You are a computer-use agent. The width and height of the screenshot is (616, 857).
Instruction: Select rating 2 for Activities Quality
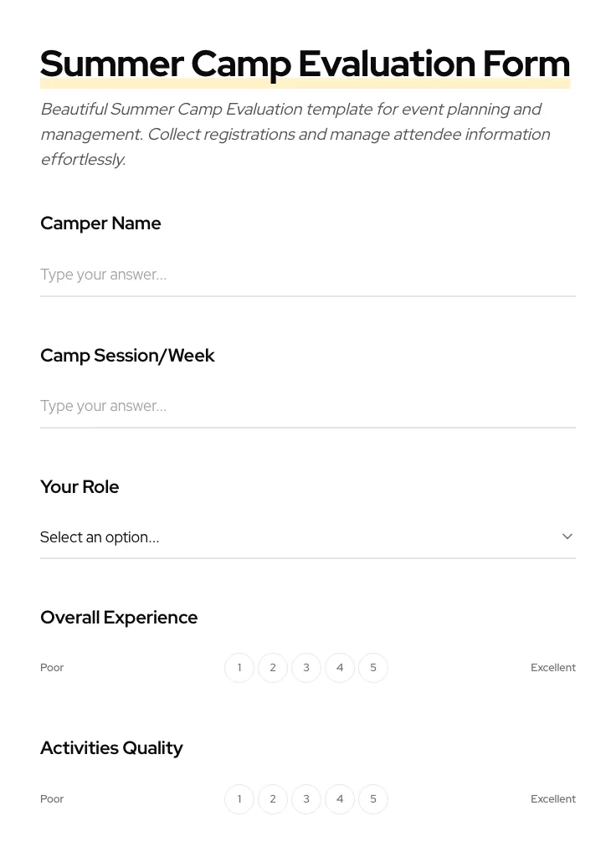[273, 798]
